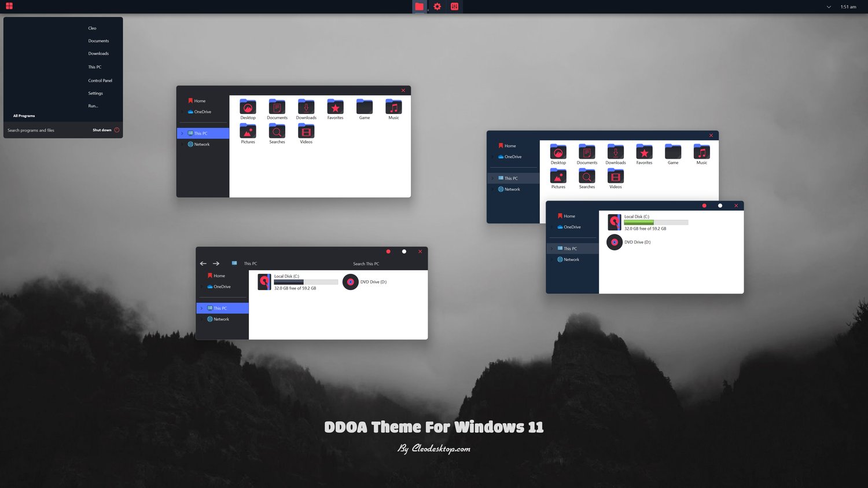868x488 pixels.
Task: Show All Programs in the Start menu
Action: pyautogui.click(x=24, y=116)
